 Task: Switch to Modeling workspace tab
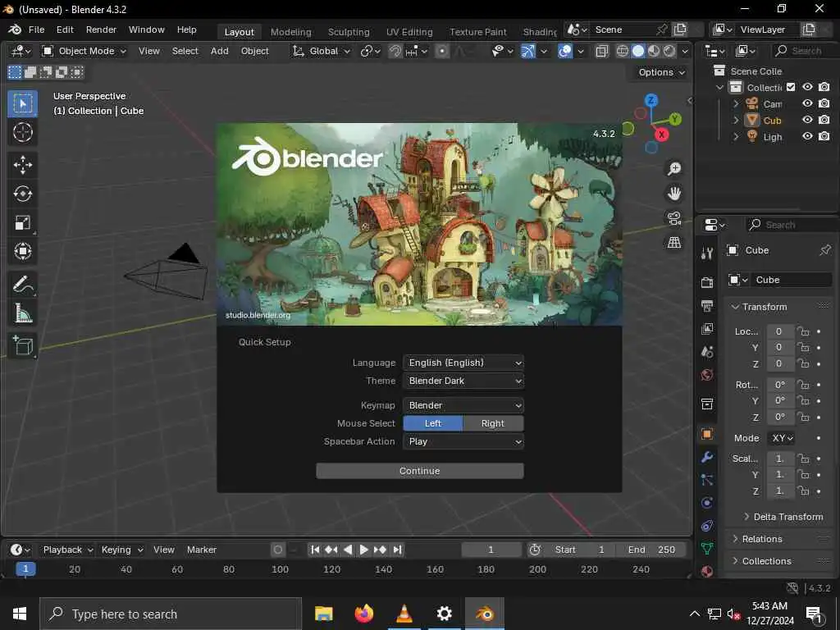pos(291,32)
